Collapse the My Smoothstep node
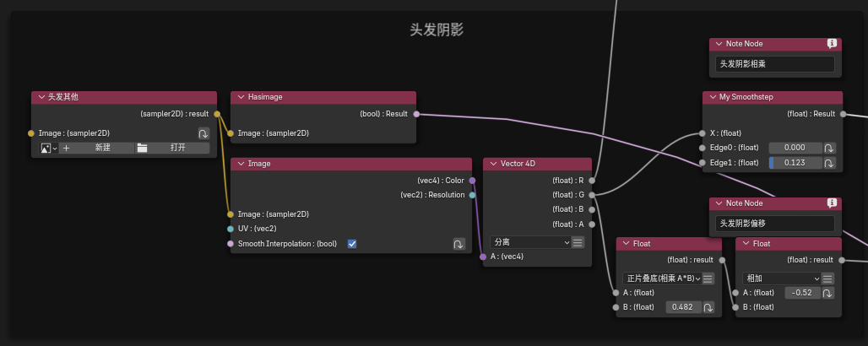Screen dimensions: 868x346 711,97
